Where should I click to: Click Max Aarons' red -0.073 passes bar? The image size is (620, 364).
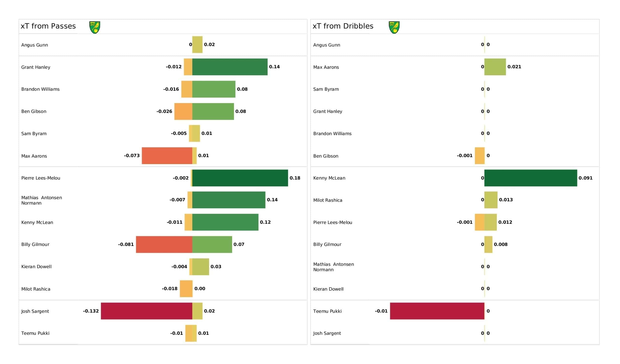(167, 156)
